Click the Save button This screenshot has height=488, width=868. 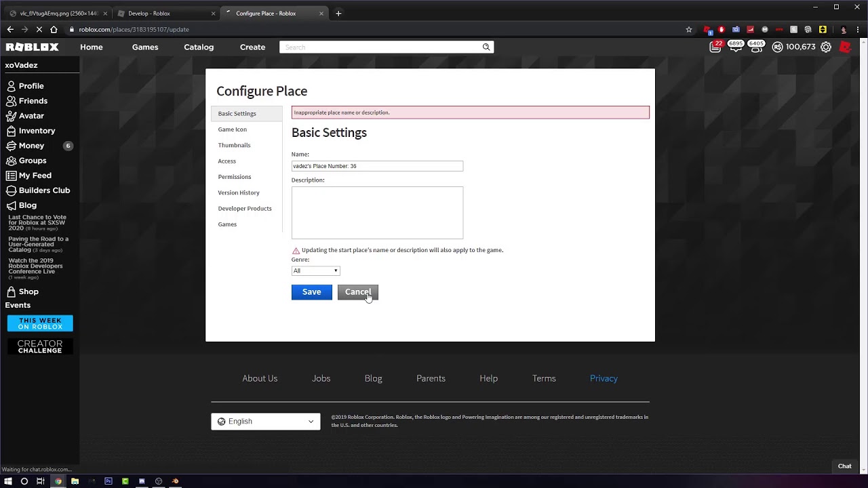[x=312, y=292]
